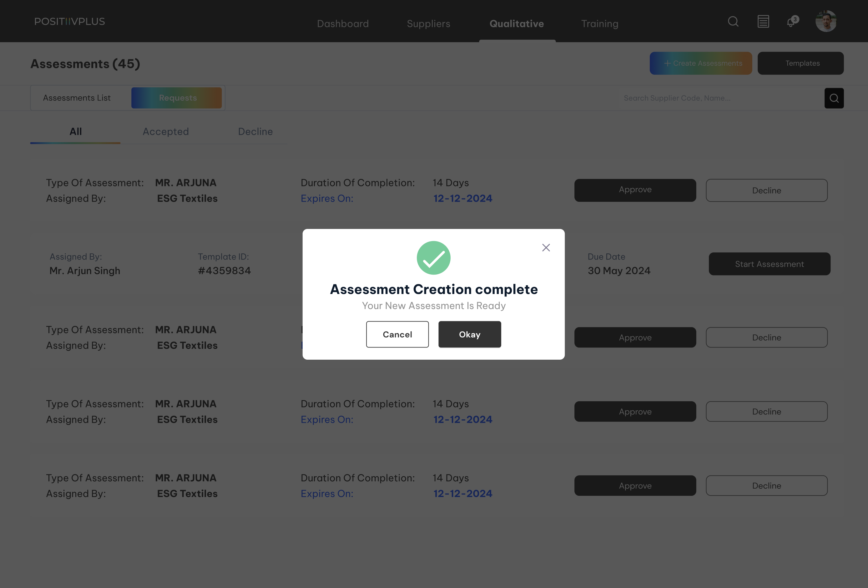Image resolution: width=868 pixels, height=588 pixels.
Task: Open the Templates button
Action: coord(802,63)
